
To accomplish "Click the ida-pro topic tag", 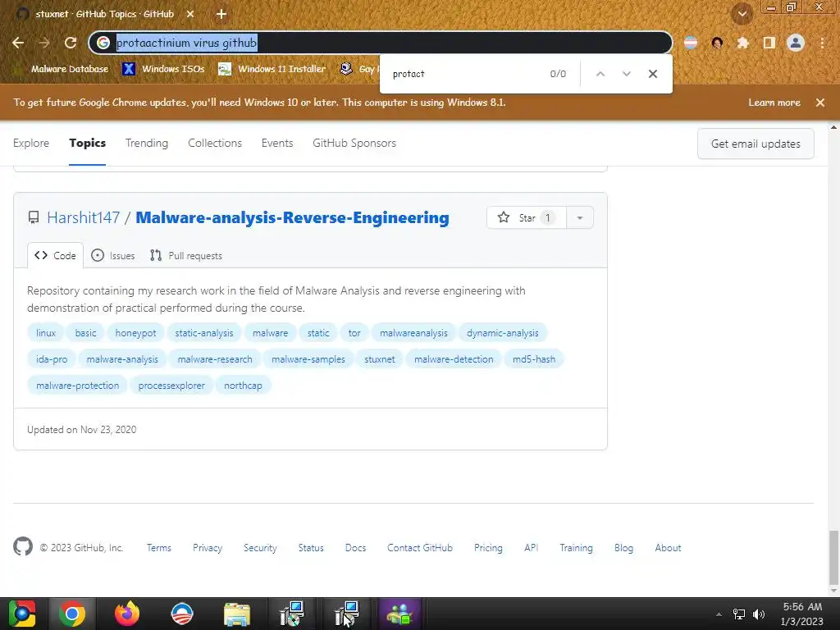I will (52, 359).
